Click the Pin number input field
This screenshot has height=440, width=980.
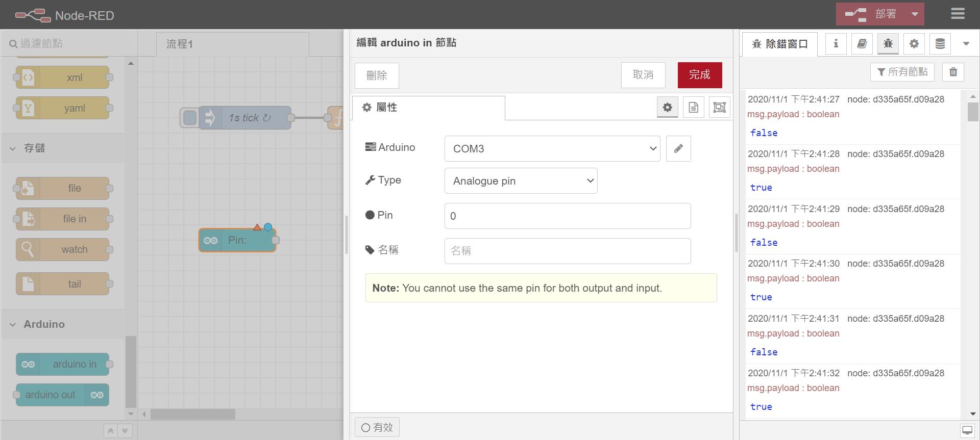(x=568, y=216)
